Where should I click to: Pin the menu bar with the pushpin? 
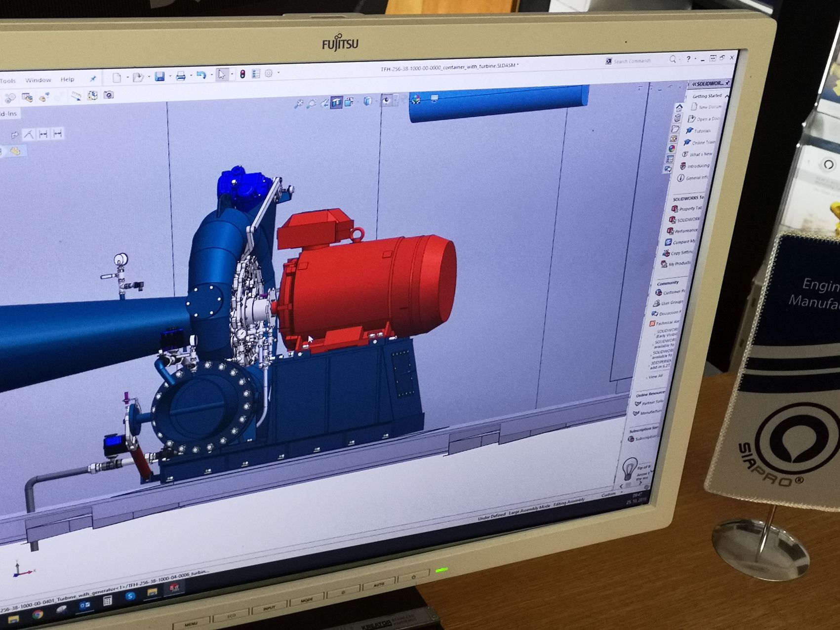tap(92, 79)
